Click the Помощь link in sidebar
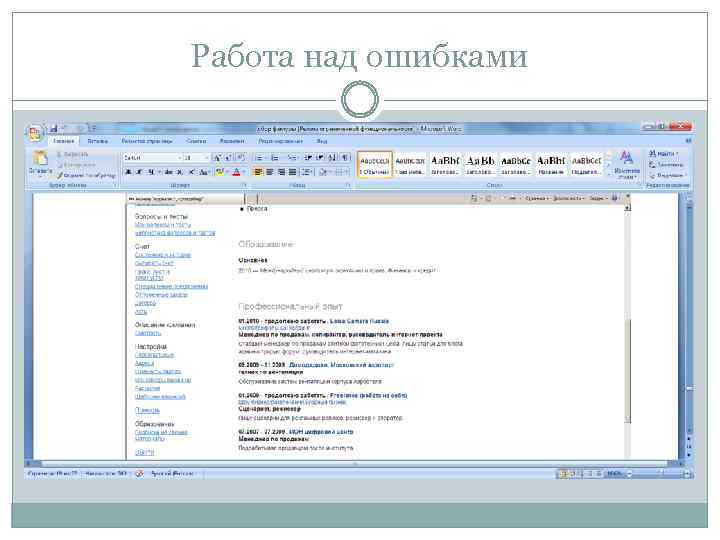The width and height of the screenshot is (720, 540). click(x=147, y=410)
